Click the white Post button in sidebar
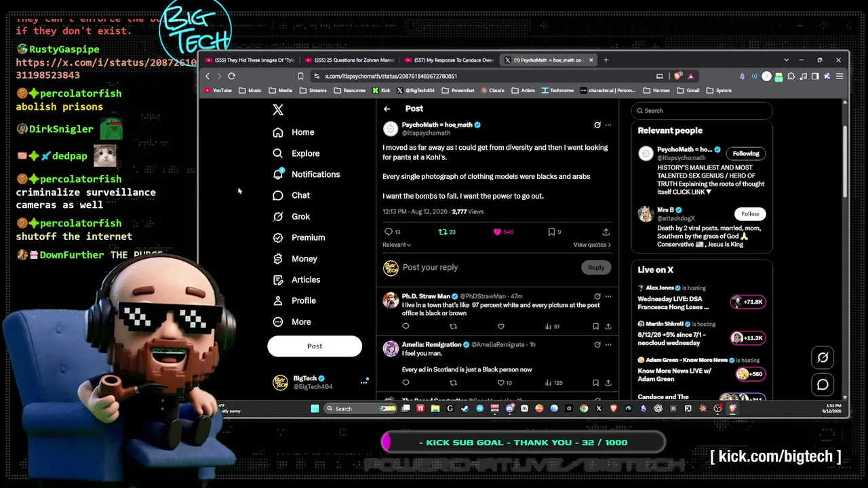The width and height of the screenshot is (868, 488). coord(315,346)
